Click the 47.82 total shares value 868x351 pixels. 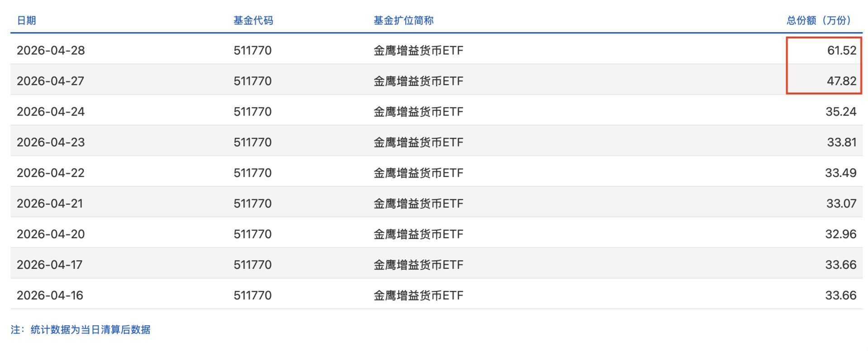click(841, 81)
